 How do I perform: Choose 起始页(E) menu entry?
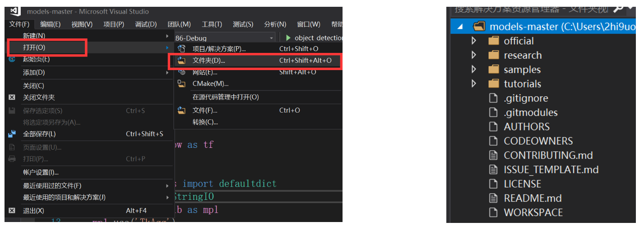[x=91, y=59]
